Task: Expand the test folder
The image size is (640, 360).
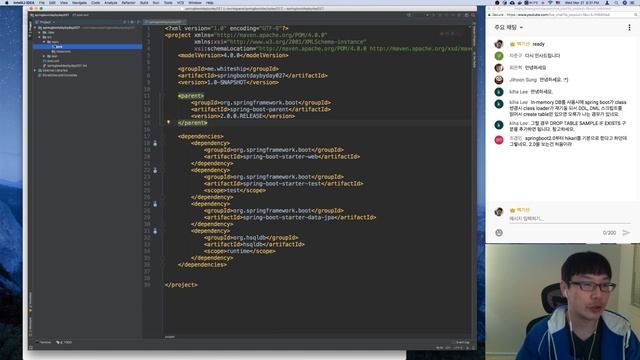Action: click(44, 56)
